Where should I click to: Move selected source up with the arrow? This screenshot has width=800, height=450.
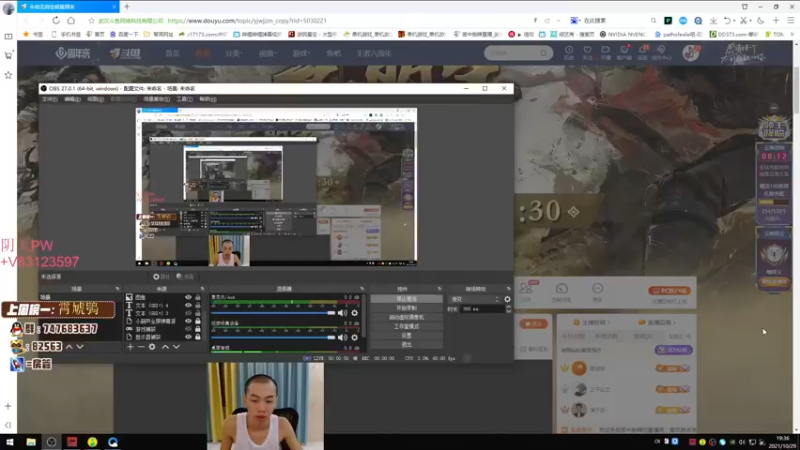pos(165,347)
